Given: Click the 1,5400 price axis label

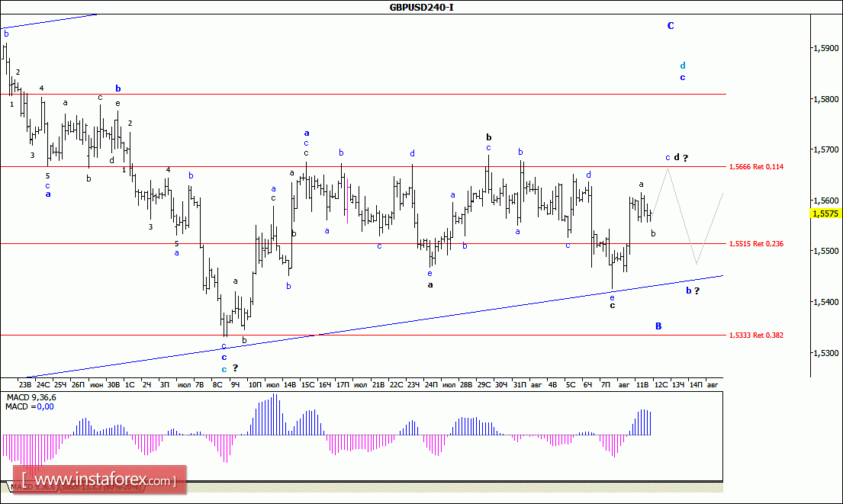Looking at the screenshot, I should pyautogui.click(x=825, y=301).
